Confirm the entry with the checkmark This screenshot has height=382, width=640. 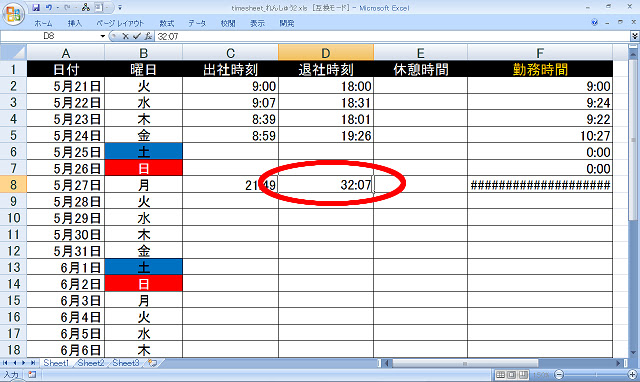click(x=137, y=36)
